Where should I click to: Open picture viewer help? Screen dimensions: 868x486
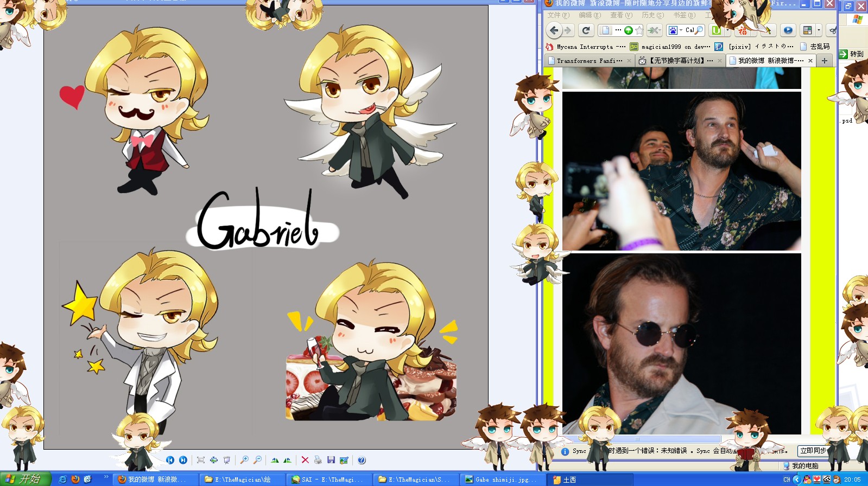pyautogui.click(x=362, y=460)
